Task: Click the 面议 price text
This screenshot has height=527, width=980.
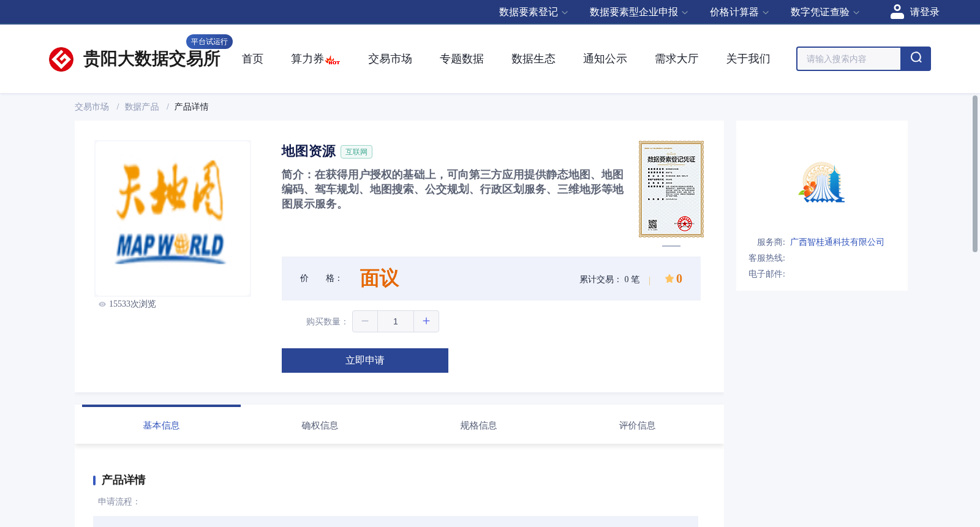Action: click(379, 278)
